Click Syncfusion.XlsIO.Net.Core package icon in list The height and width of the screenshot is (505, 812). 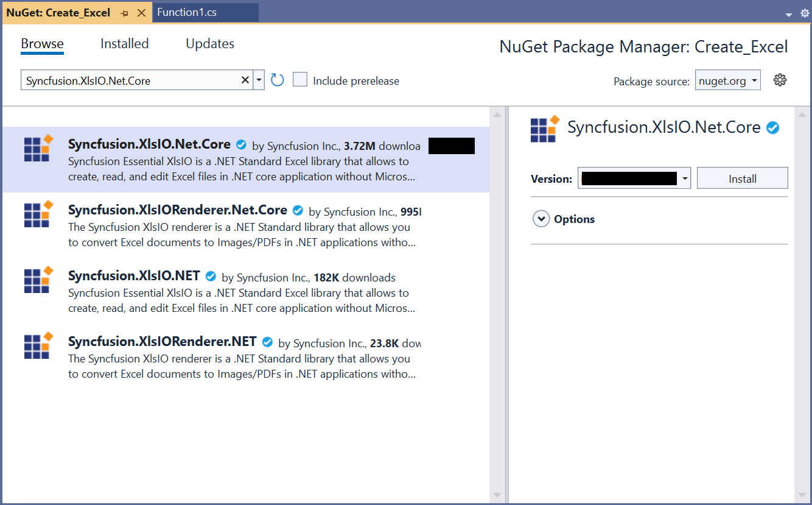pos(38,148)
